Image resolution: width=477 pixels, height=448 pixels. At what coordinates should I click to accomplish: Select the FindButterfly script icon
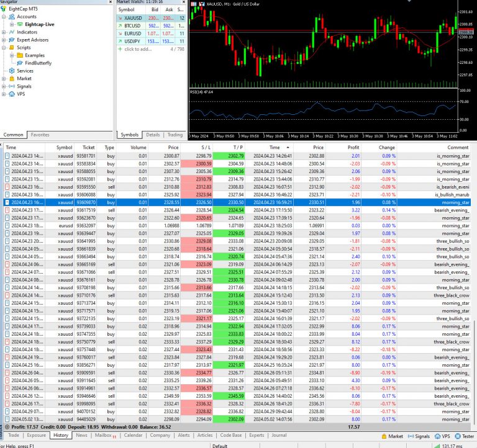20,63
